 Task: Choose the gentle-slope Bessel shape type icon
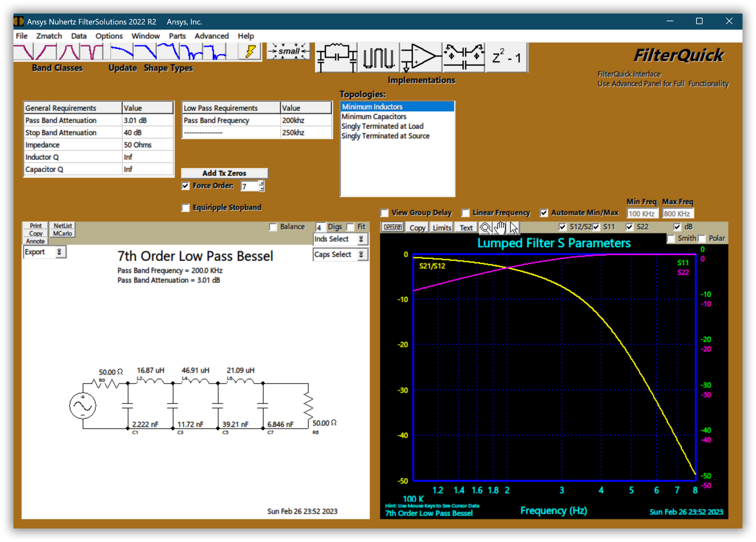[x=122, y=52]
